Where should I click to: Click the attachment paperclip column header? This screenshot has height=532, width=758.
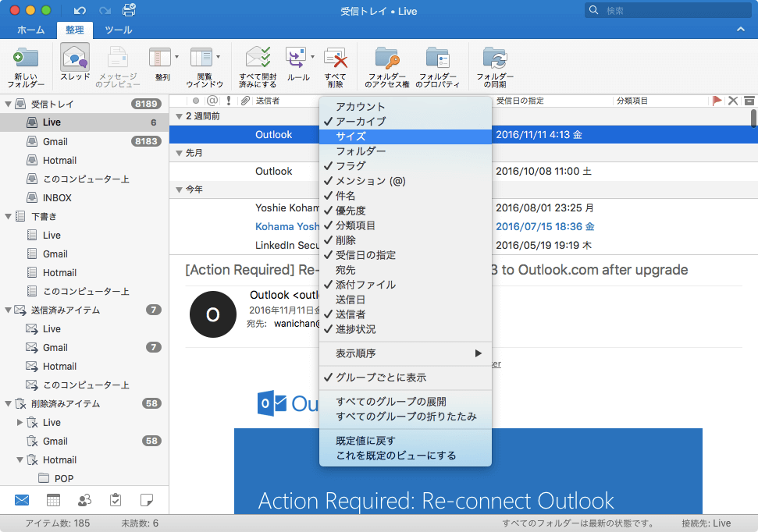(246, 101)
